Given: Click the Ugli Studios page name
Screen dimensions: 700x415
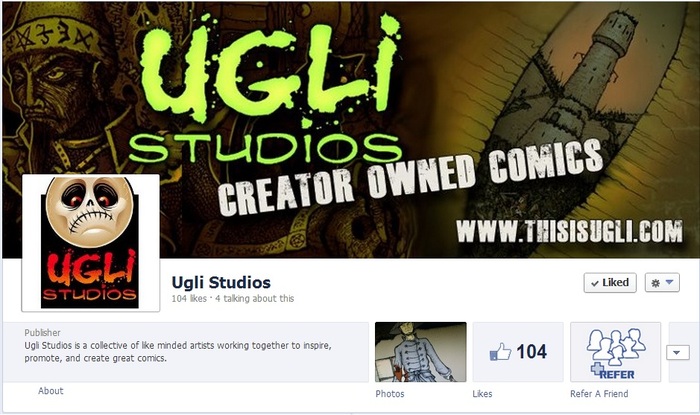Looking at the screenshot, I should tap(221, 282).
